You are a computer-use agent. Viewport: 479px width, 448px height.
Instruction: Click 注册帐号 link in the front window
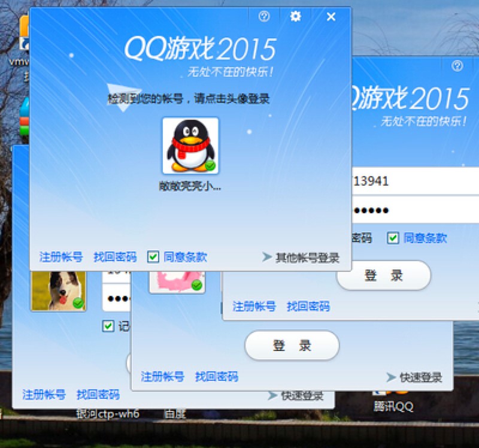pyautogui.click(x=61, y=257)
